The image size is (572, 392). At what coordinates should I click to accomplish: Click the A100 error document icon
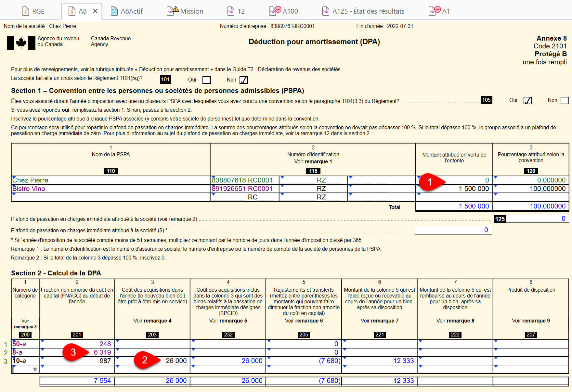[x=275, y=11]
